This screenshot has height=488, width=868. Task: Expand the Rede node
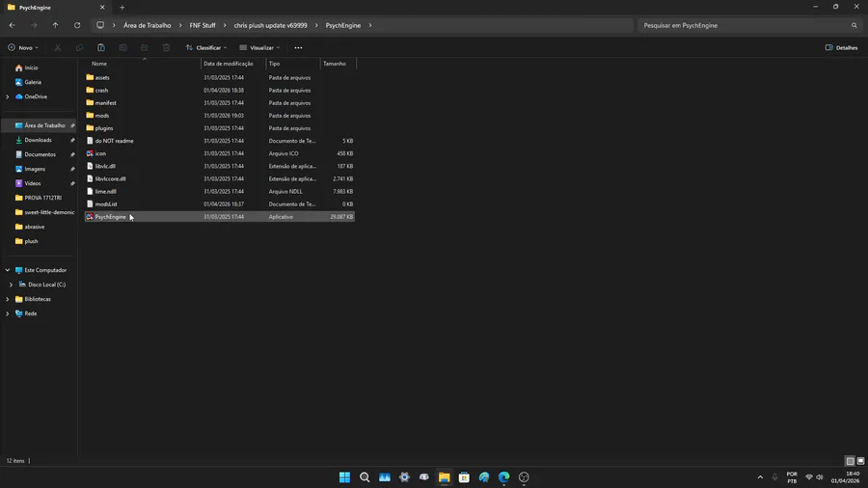pos(8,313)
